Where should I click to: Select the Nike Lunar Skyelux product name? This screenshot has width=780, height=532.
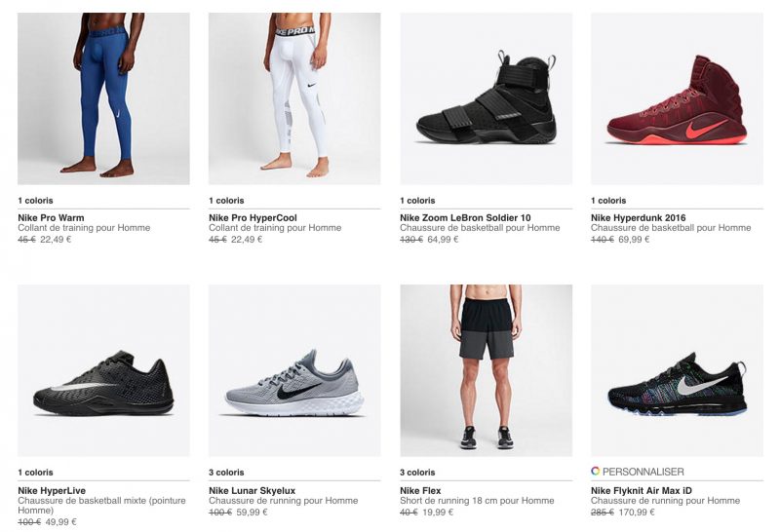pyautogui.click(x=252, y=490)
